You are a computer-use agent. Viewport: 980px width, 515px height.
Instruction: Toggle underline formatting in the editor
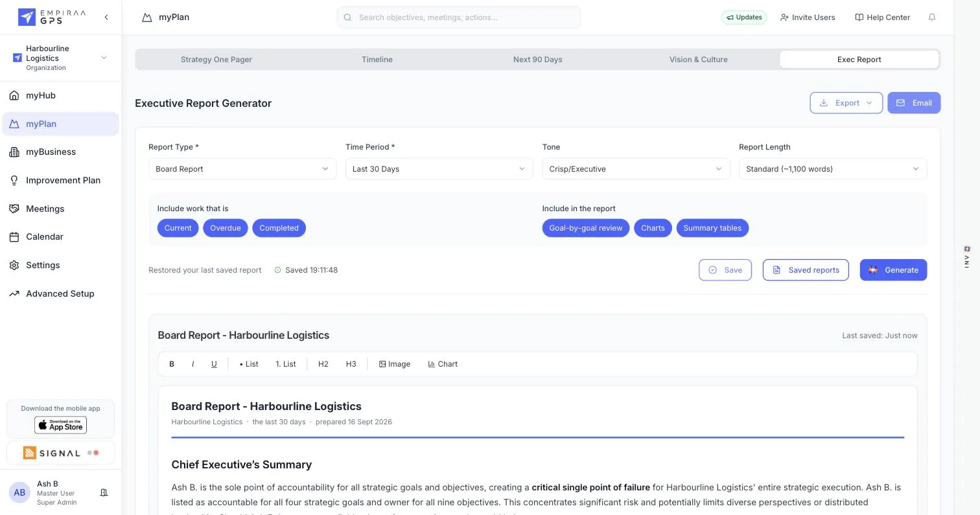pos(214,364)
